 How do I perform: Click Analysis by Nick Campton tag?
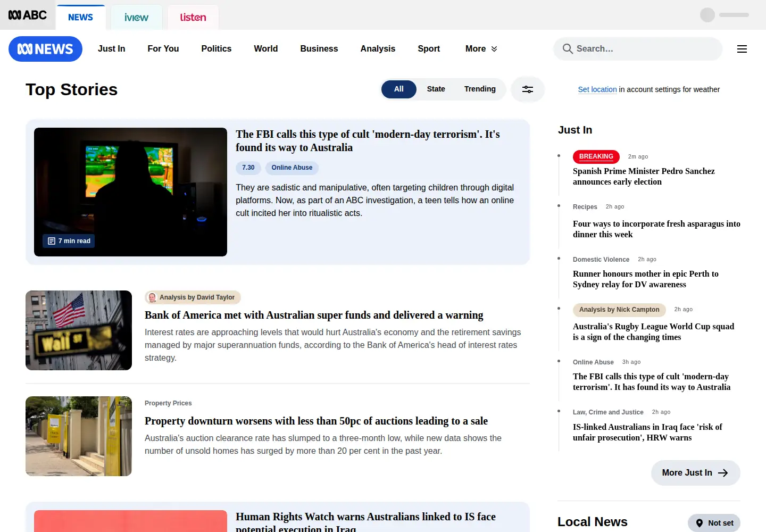pyautogui.click(x=619, y=310)
